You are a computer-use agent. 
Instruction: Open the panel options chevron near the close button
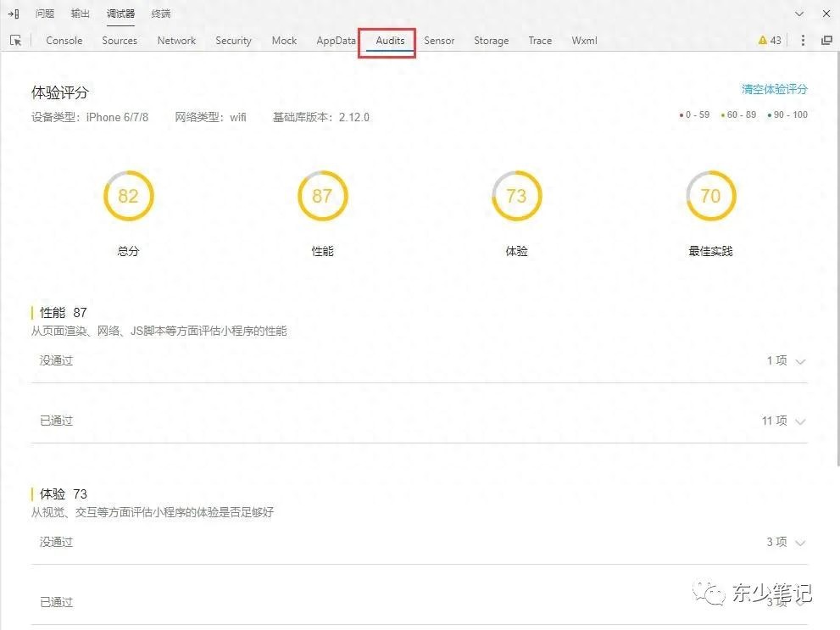[799, 13]
